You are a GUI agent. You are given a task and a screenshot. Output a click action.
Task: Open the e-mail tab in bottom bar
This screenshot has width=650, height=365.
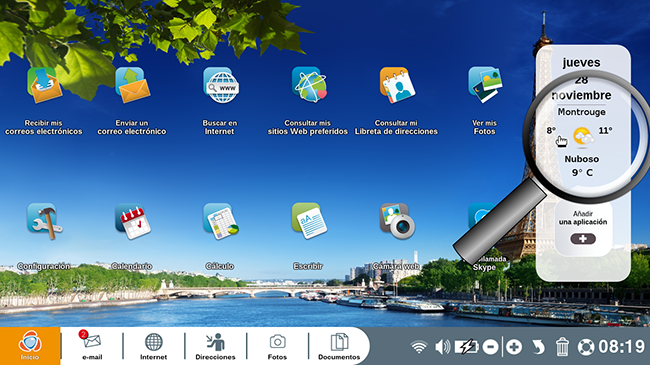[x=92, y=346]
